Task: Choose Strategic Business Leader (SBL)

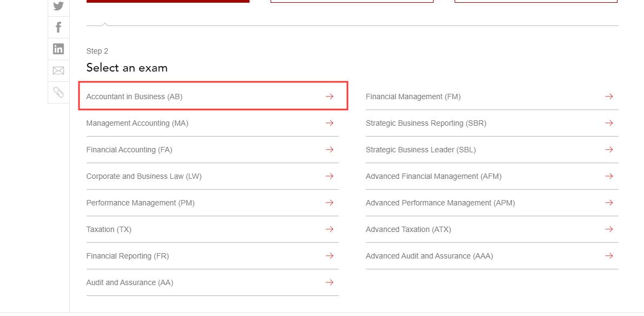Action: tap(420, 150)
